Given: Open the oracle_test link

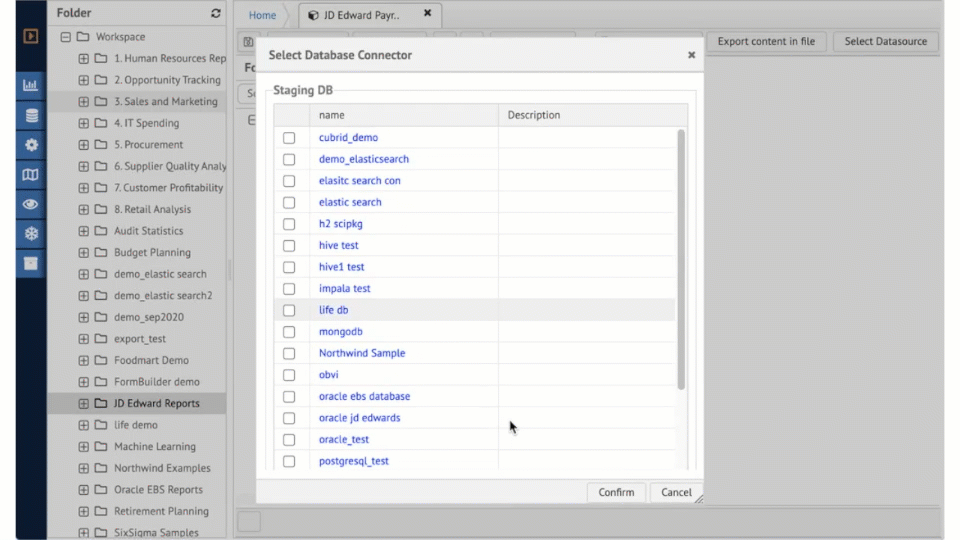Looking at the screenshot, I should pyautogui.click(x=343, y=440).
